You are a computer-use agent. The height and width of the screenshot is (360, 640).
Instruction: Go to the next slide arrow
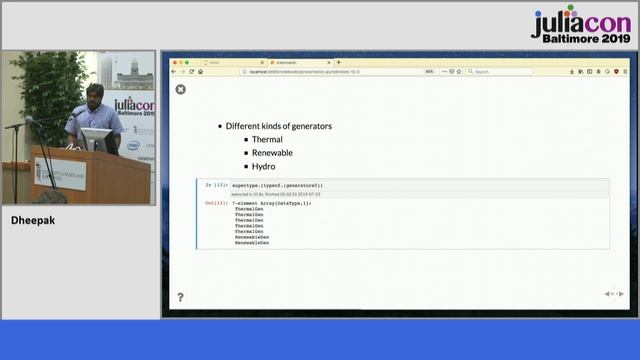click(621, 293)
